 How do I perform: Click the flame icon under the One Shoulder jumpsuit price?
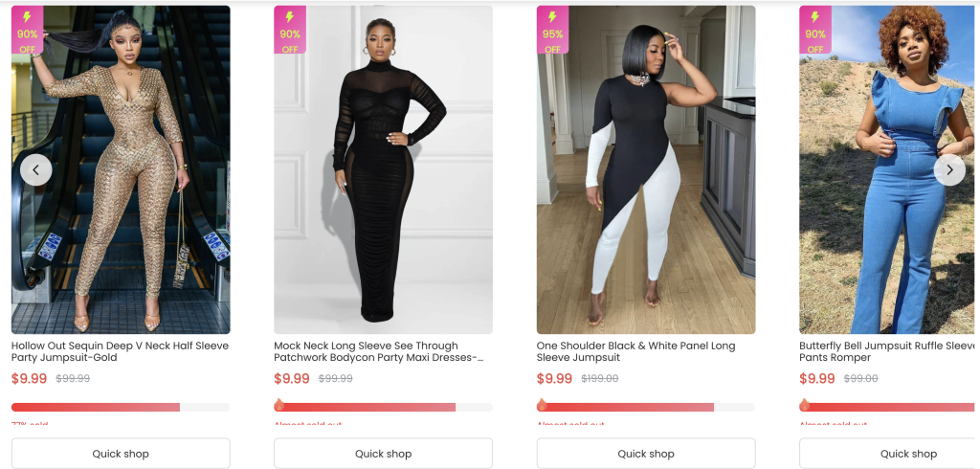[x=543, y=405]
